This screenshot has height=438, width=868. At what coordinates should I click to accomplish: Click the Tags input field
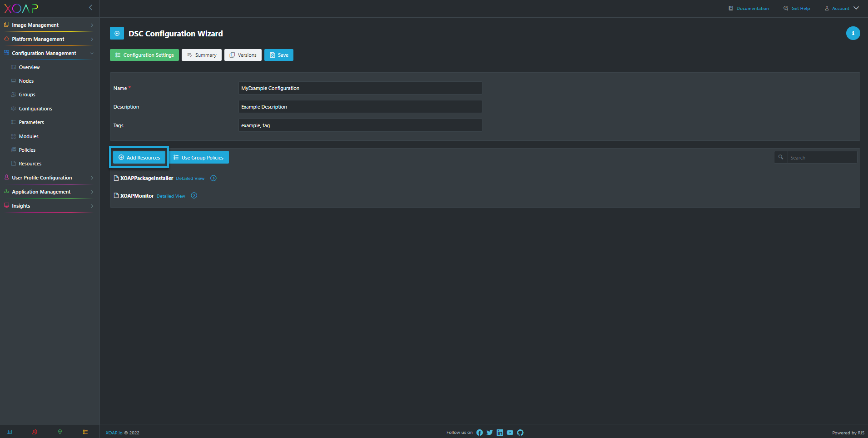click(x=360, y=125)
